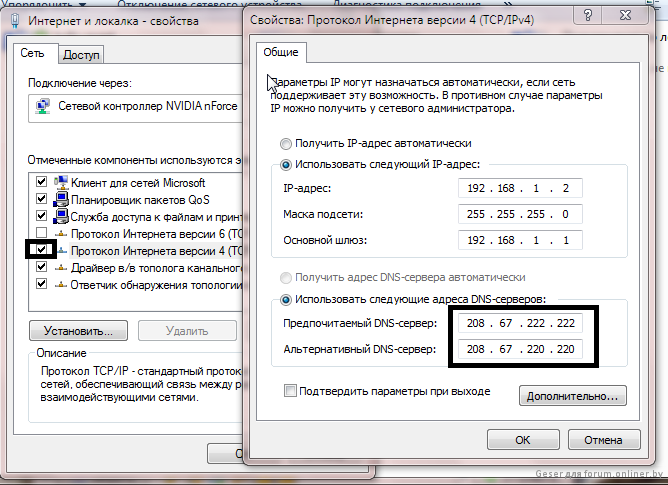
Task: Open the Общие tab
Action: (x=281, y=52)
